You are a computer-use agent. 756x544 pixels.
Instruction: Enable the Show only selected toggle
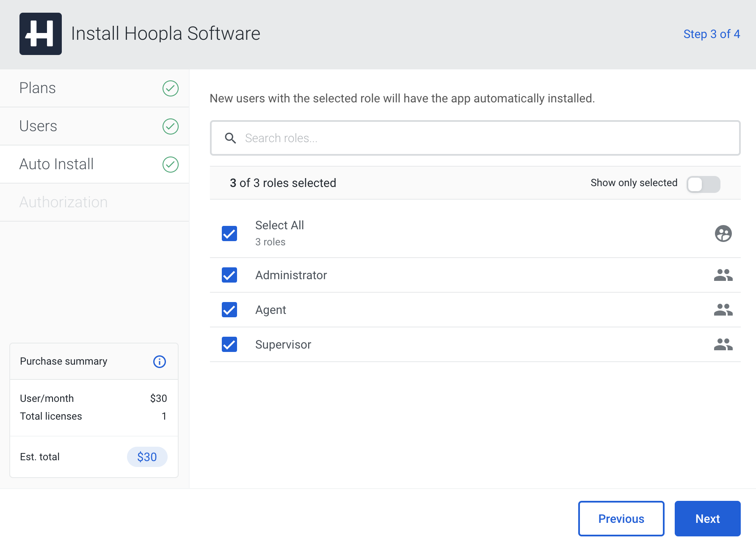703,184
